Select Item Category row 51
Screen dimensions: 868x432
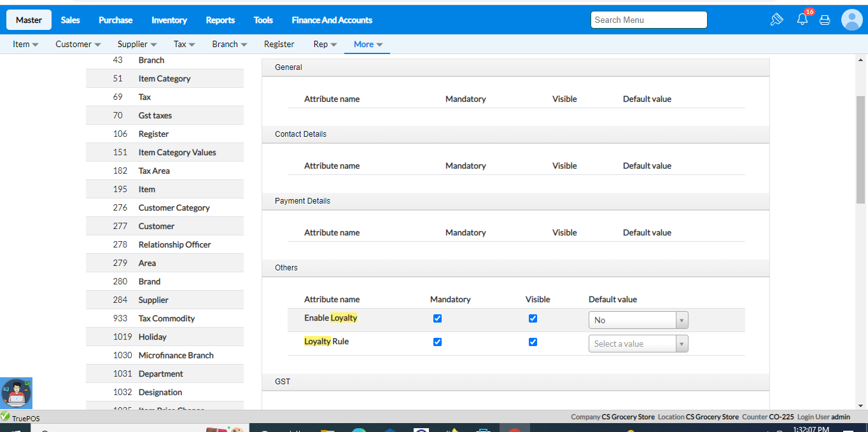[x=165, y=78]
